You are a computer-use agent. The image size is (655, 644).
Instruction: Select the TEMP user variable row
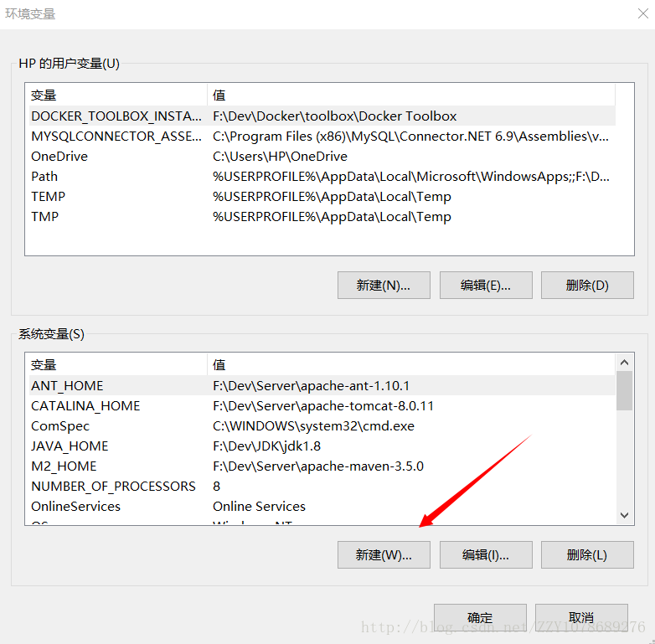[x=321, y=196]
